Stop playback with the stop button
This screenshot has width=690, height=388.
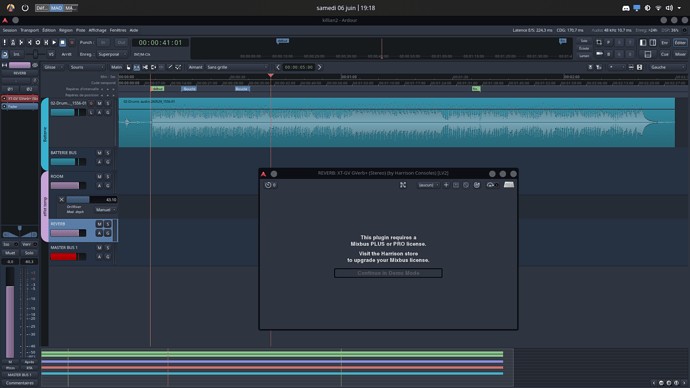coord(62,43)
